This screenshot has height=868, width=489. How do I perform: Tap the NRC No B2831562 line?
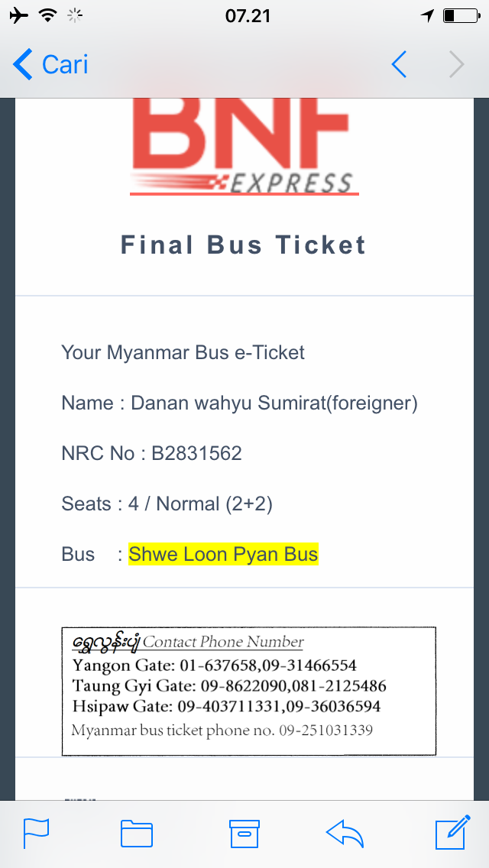(x=151, y=453)
